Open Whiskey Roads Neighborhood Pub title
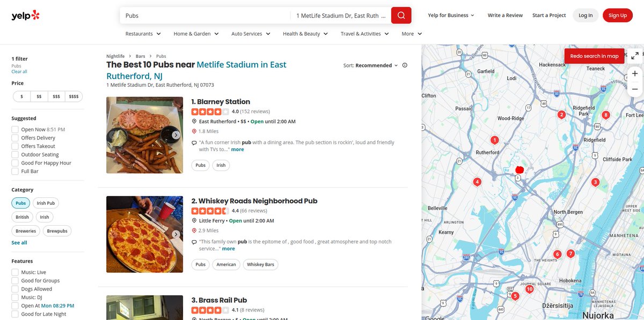Screen dimensions: 644x320 coord(254,201)
